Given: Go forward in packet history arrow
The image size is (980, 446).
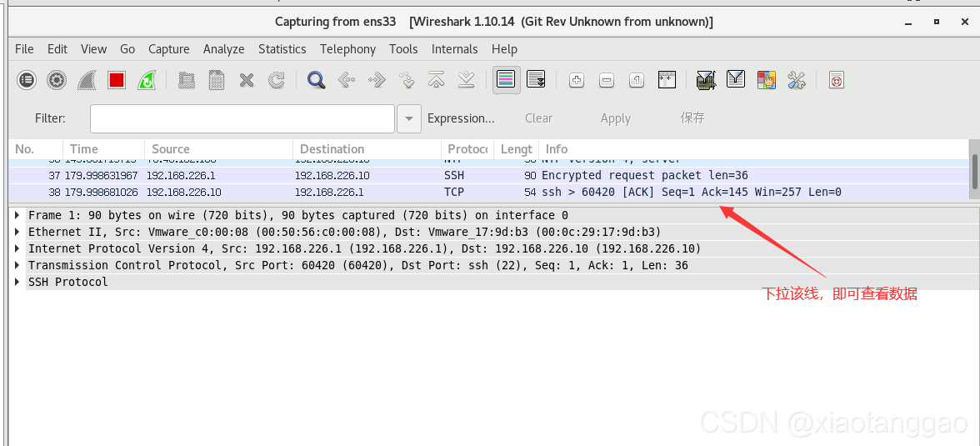Looking at the screenshot, I should [x=377, y=80].
